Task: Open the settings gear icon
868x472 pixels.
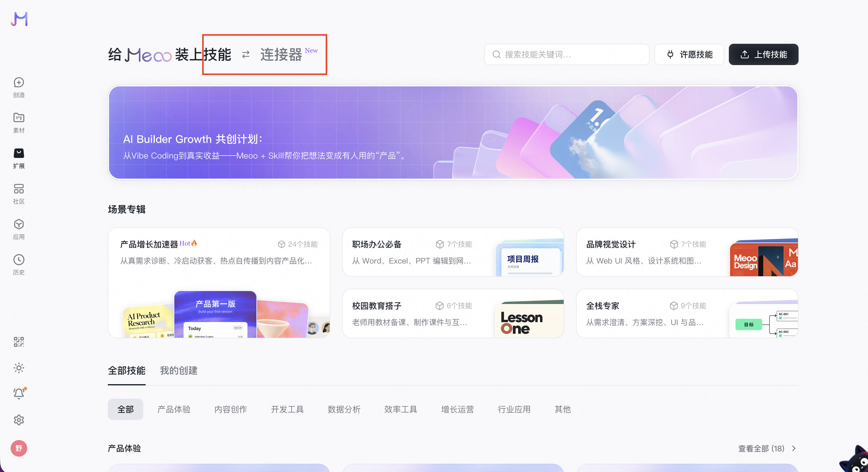Action: pyautogui.click(x=19, y=420)
